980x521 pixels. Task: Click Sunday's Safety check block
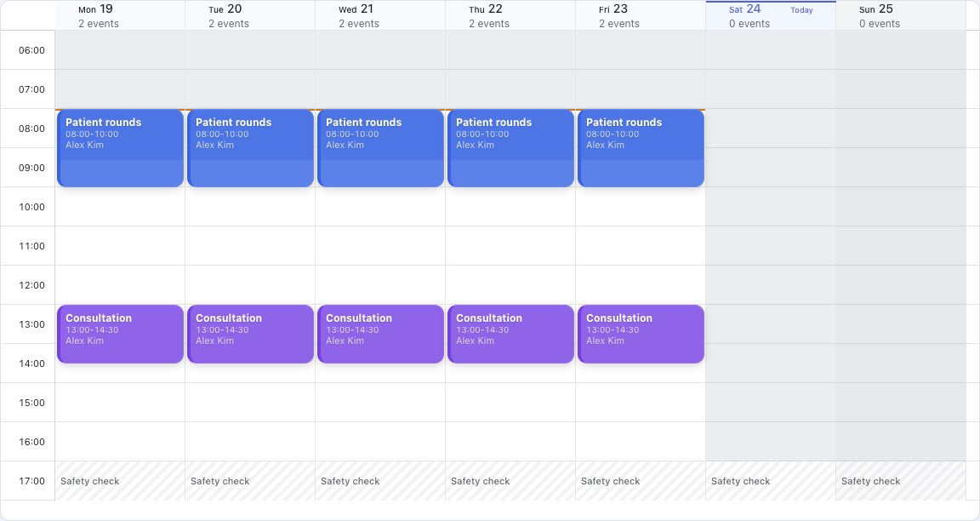901,481
